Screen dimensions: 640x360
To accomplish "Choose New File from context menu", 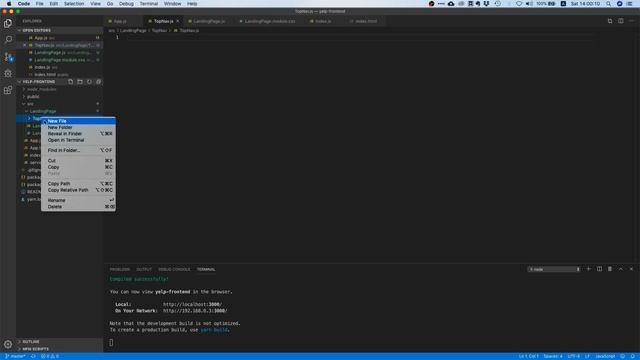I will [78, 121].
